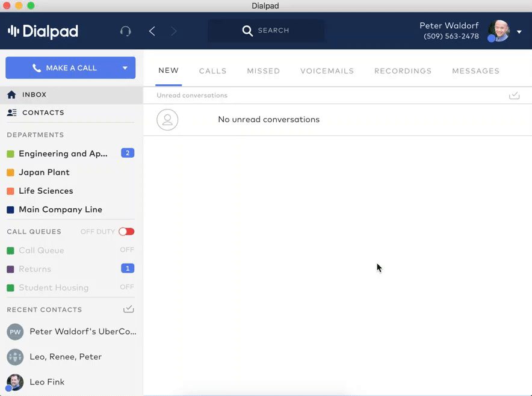Click the Unread conversations label
Image resolution: width=532 pixels, height=396 pixels.
(192, 95)
